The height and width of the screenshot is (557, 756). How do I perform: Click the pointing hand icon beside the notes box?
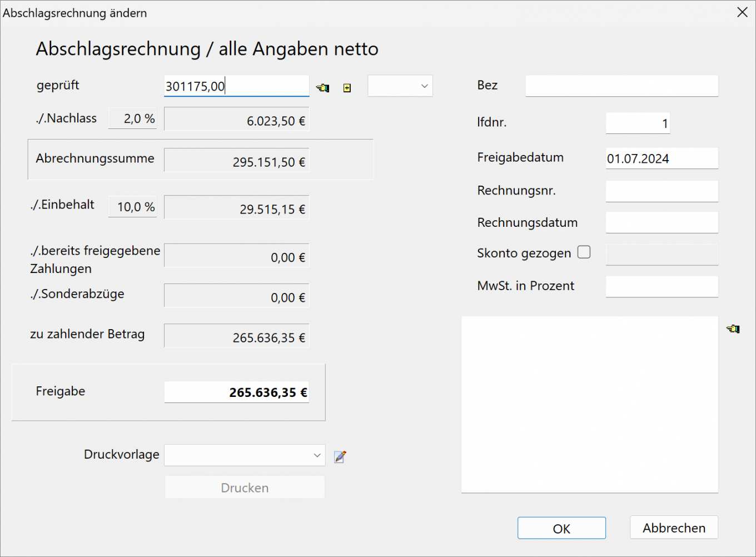pos(733,329)
